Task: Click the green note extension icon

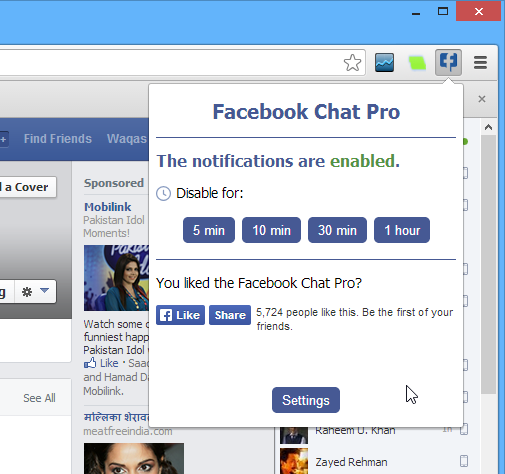Action: [417, 63]
